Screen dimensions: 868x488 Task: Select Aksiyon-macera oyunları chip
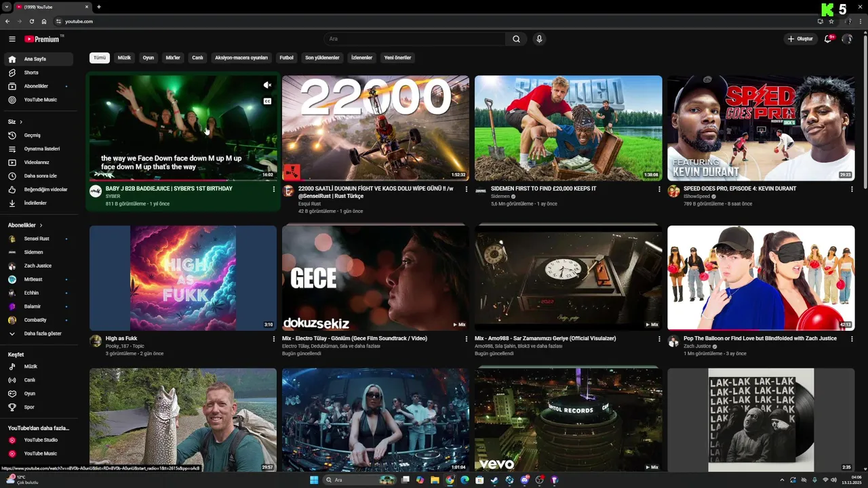tap(241, 58)
